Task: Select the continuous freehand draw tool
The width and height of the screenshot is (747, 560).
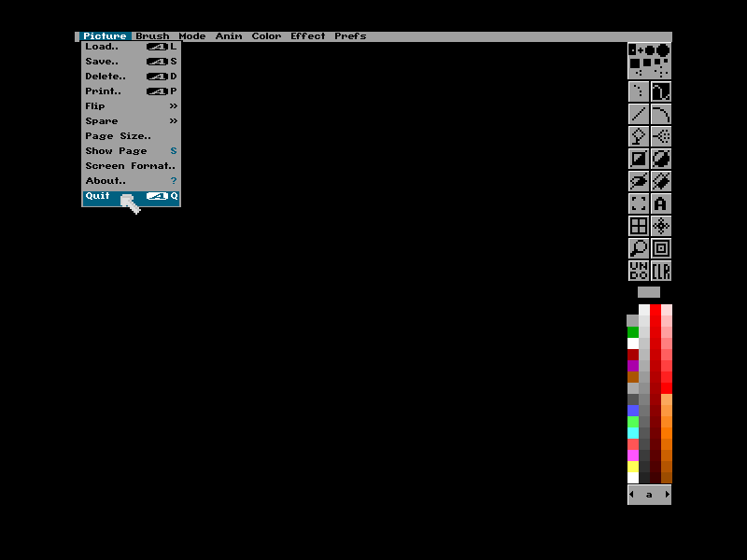Action: tap(661, 91)
